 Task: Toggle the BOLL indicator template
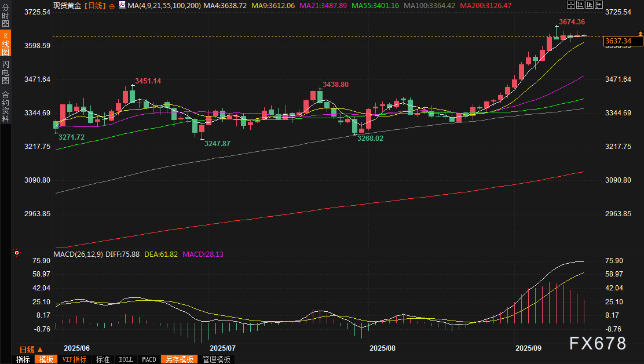[126, 359]
